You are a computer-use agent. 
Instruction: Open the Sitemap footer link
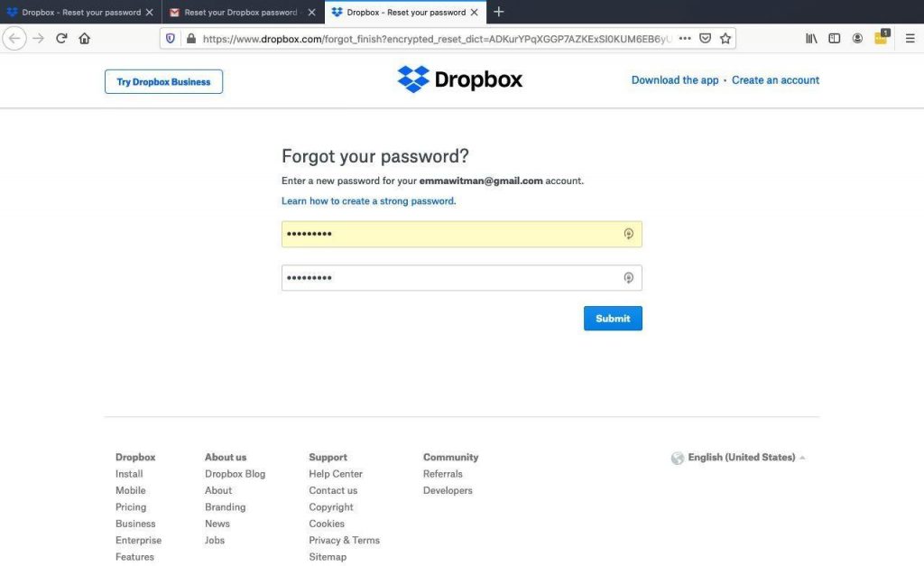(328, 556)
